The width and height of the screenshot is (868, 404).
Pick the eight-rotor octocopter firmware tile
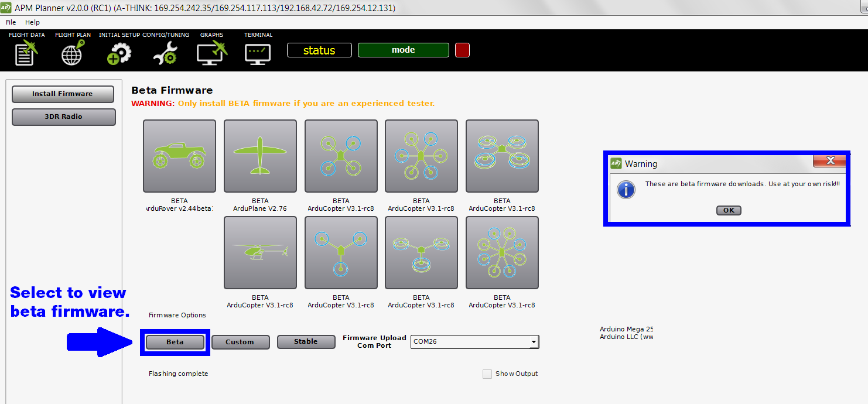pyautogui.click(x=502, y=253)
